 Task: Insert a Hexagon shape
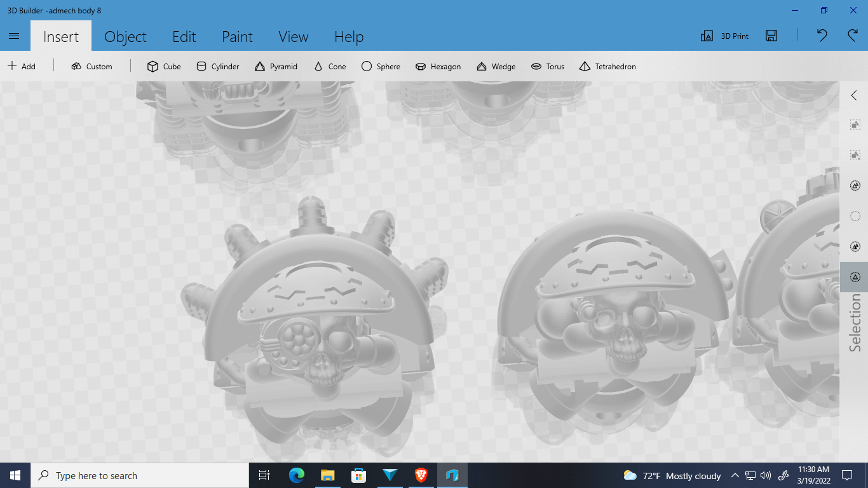tap(438, 66)
